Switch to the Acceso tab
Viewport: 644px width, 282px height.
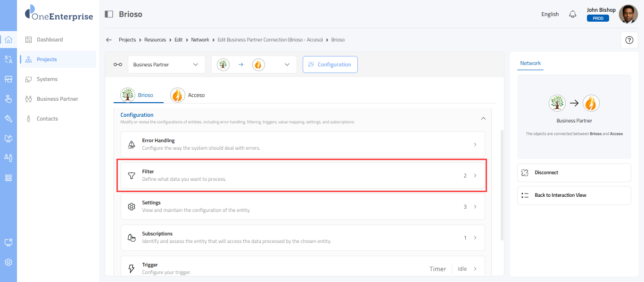coord(188,95)
